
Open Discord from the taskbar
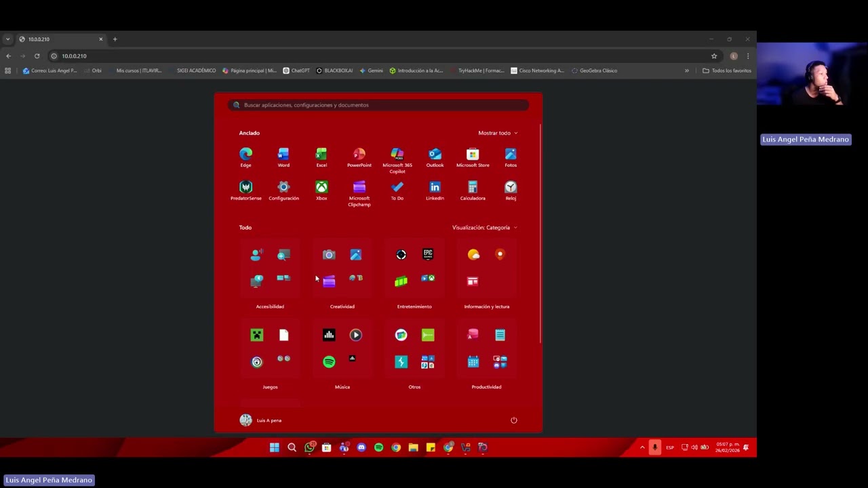(361, 447)
